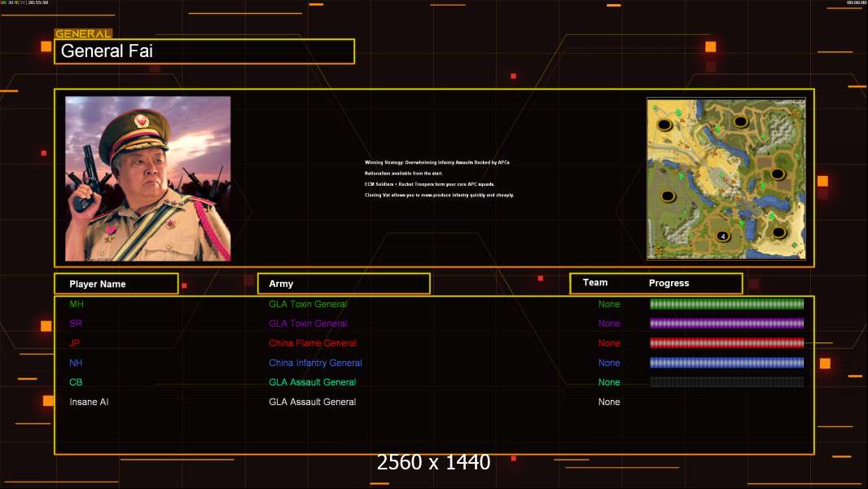Click JP's red loading progress bar
The width and height of the screenshot is (868, 489).
click(726, 343)
